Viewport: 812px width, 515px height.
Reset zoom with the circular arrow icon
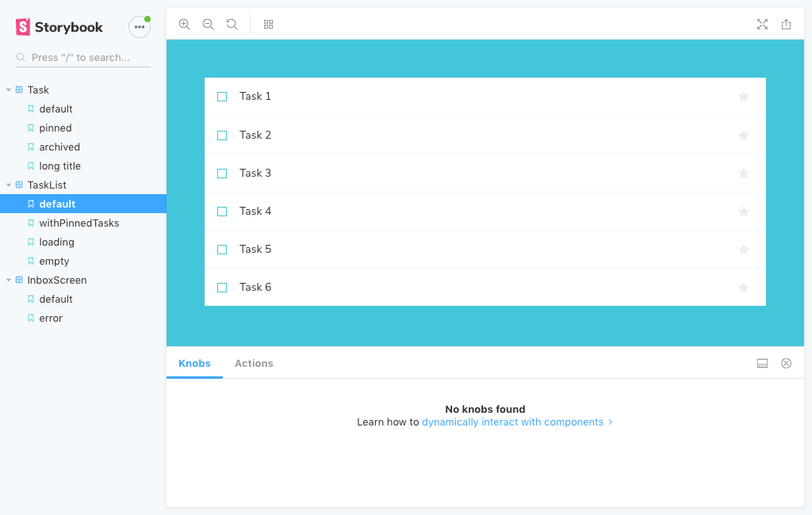click(x=232, y=25)
